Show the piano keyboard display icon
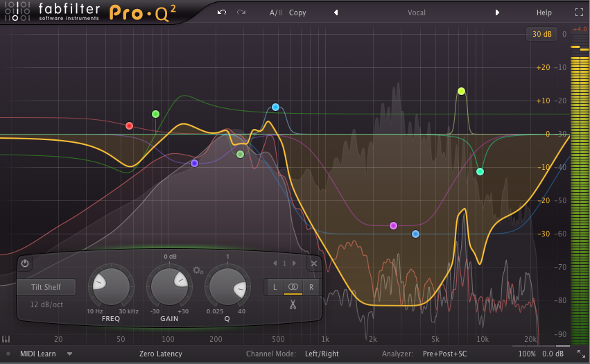590x364 pixels. (7, 340)
